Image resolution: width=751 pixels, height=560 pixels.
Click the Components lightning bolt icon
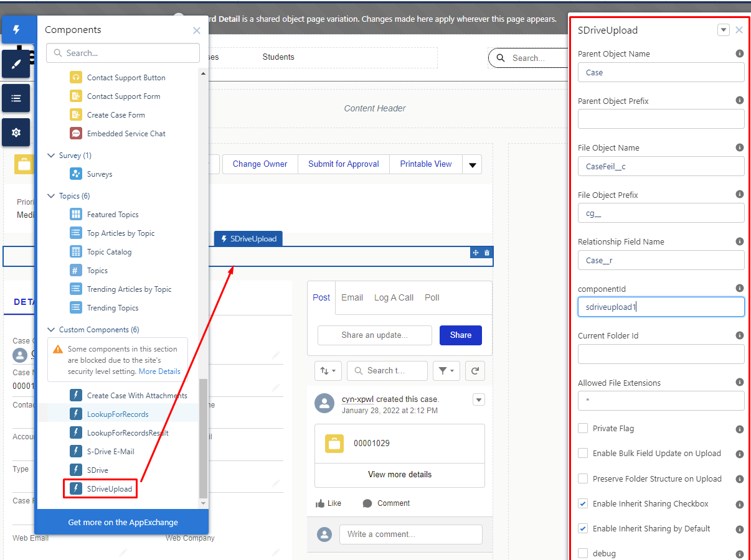click(x=16, y=30)
